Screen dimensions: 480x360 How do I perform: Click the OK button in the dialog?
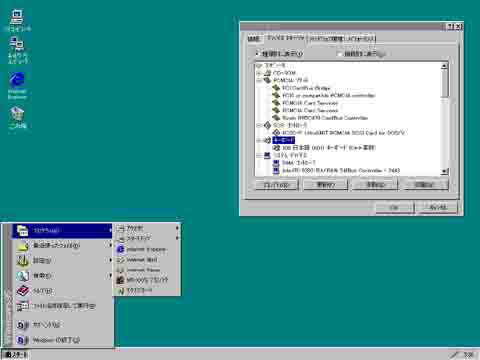[394, 207]
